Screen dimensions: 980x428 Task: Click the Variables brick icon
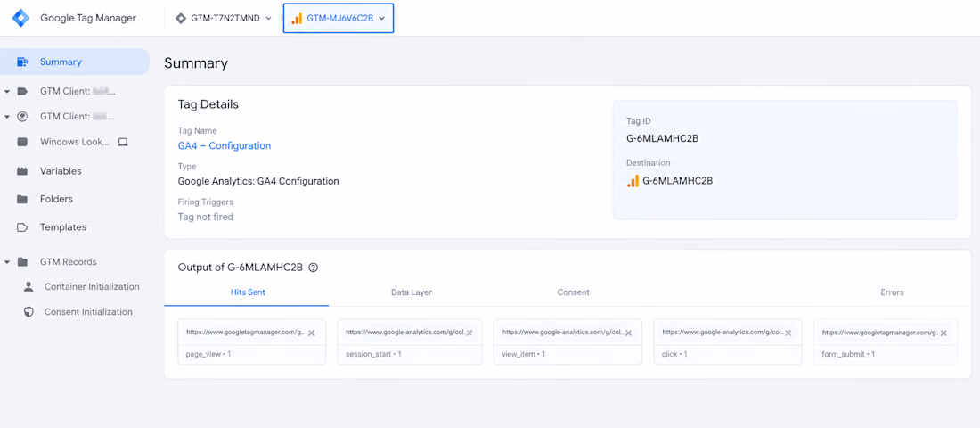click(x=22, y=171)
